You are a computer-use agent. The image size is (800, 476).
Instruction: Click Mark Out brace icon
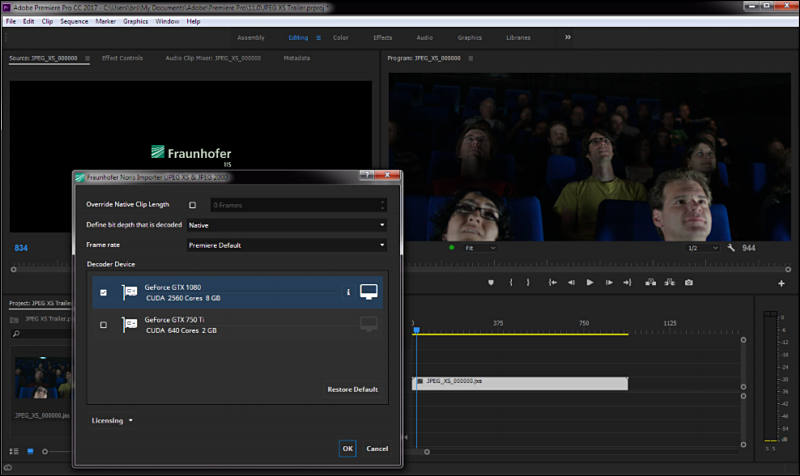tap(528, 282)
